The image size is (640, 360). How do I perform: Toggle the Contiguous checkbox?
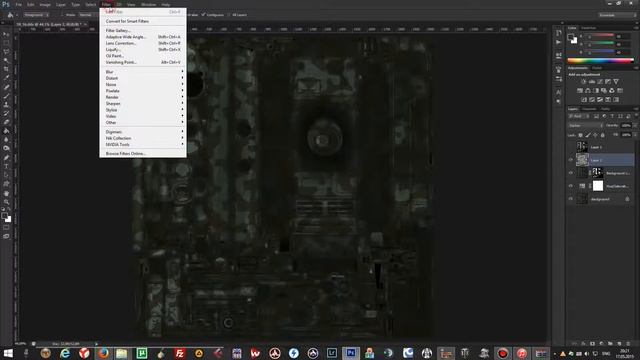pyautogui.click(x=203, y=15)
